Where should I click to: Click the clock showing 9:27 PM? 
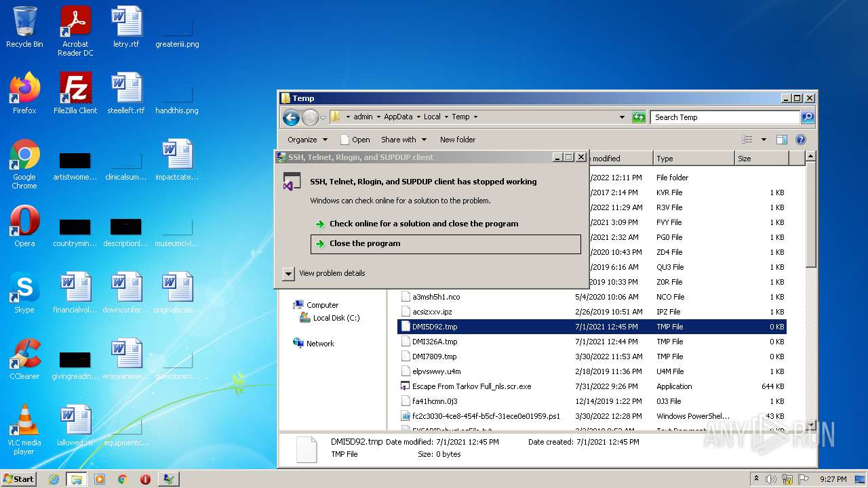point(833,479)
